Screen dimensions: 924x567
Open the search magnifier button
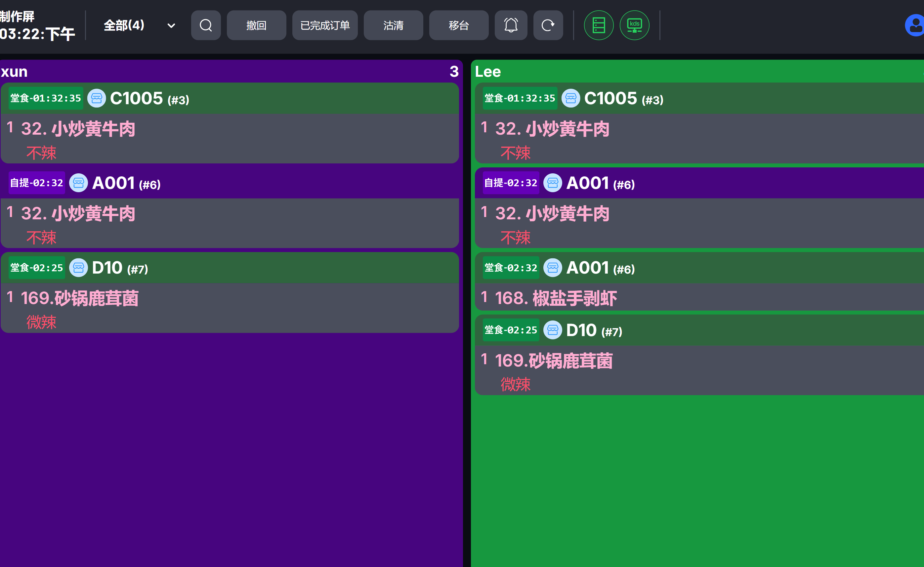coord(206,25)
